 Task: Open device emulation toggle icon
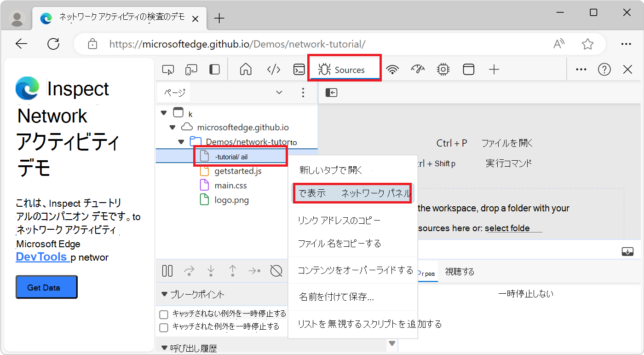(x=191, y=69)
